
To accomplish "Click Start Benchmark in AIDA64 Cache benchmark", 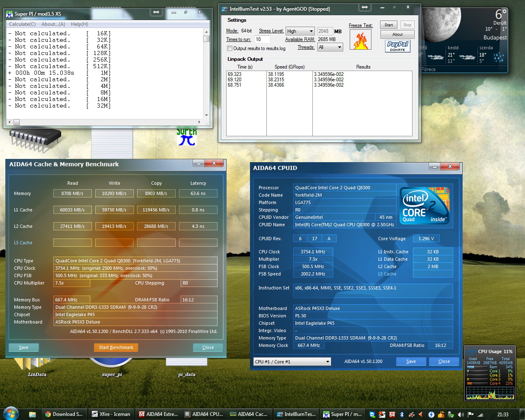I will [x=116, y=347].
